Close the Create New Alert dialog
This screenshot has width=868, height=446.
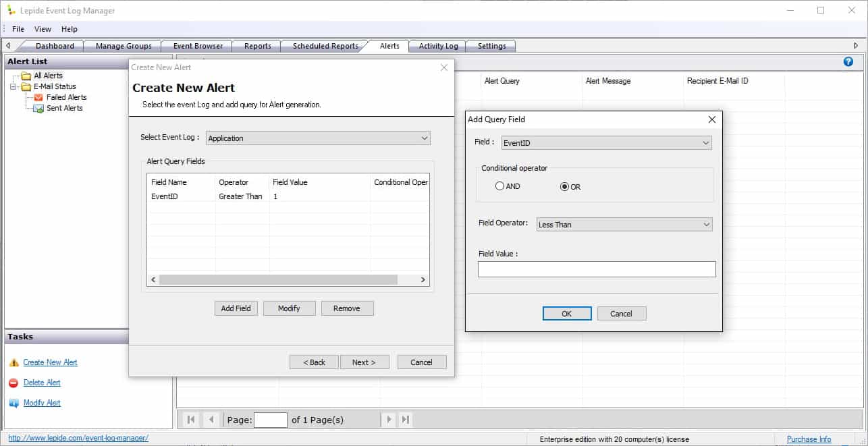[x=443, y=67]
